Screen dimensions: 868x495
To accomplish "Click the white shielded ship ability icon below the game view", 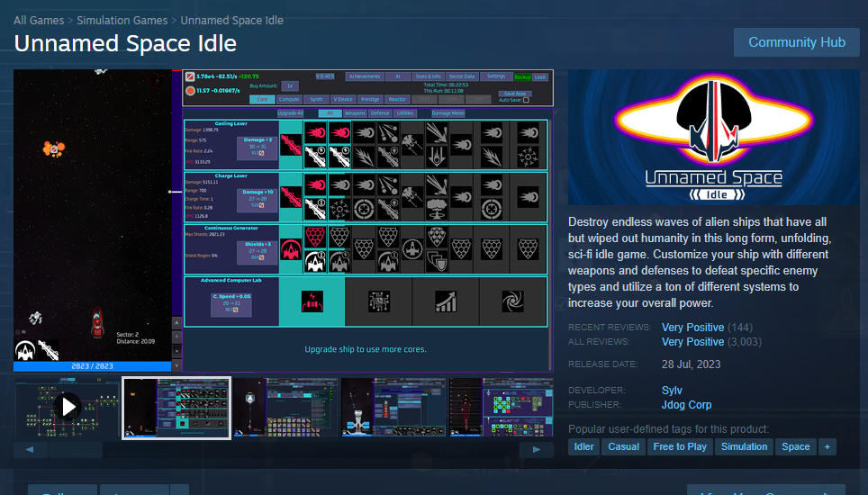I will (25, 351).
